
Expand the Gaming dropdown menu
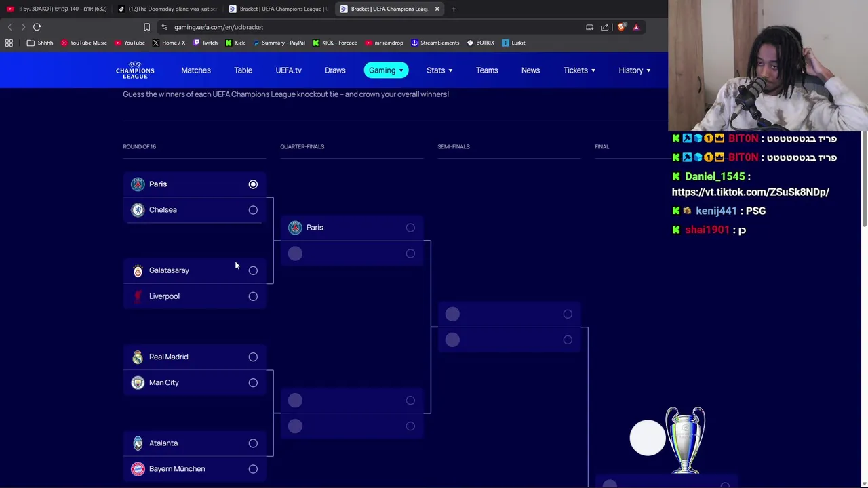pyautogui.click(x=386, y=70)
